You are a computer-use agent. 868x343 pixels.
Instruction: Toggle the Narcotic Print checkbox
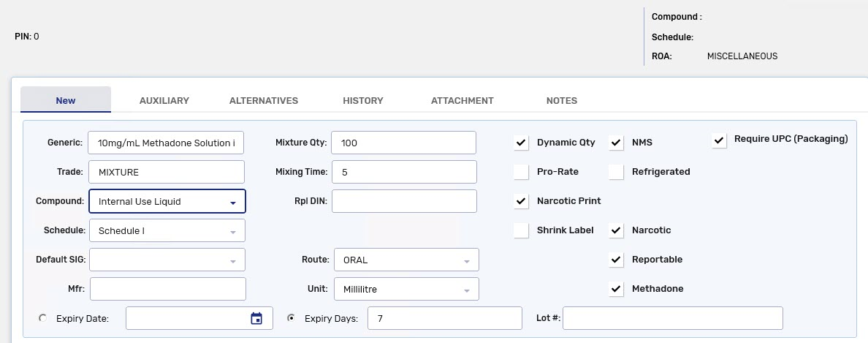pyautogui.click(x=521, y=201)
